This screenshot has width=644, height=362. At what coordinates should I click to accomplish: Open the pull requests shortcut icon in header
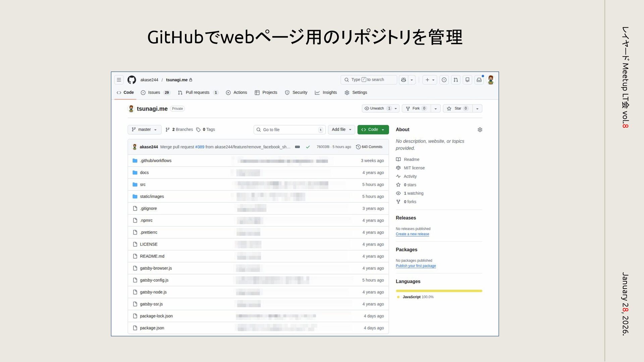(455, 80)
